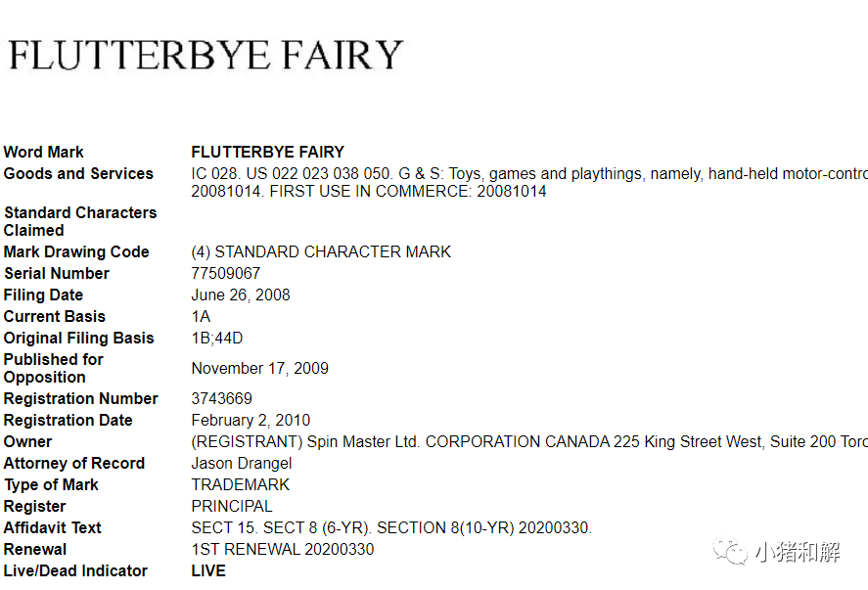Screen dimensions: 868x590
Task: Click the 小猪和解 watermark text
Action: pyautogui.click(x=797, y=553)
